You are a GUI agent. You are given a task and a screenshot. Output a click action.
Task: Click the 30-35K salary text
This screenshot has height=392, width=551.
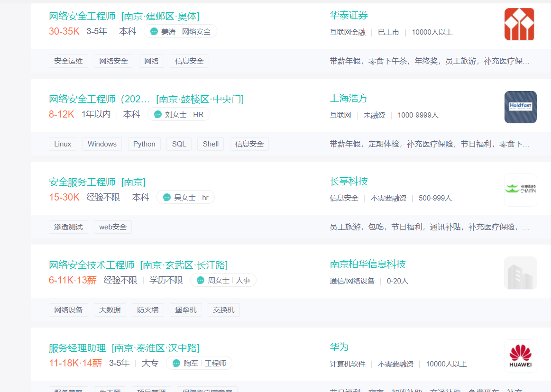(64, 31)
